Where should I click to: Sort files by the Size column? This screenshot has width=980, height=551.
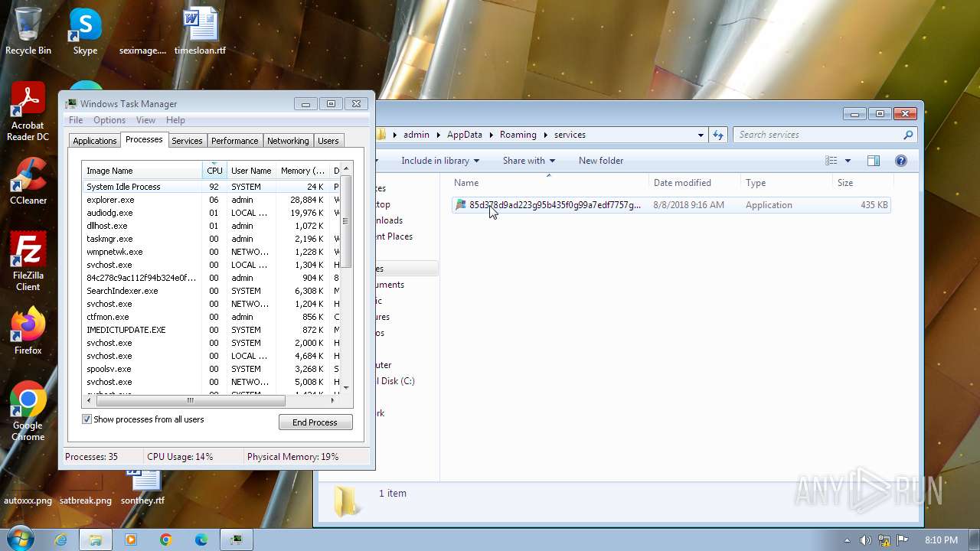click(863, 183)
